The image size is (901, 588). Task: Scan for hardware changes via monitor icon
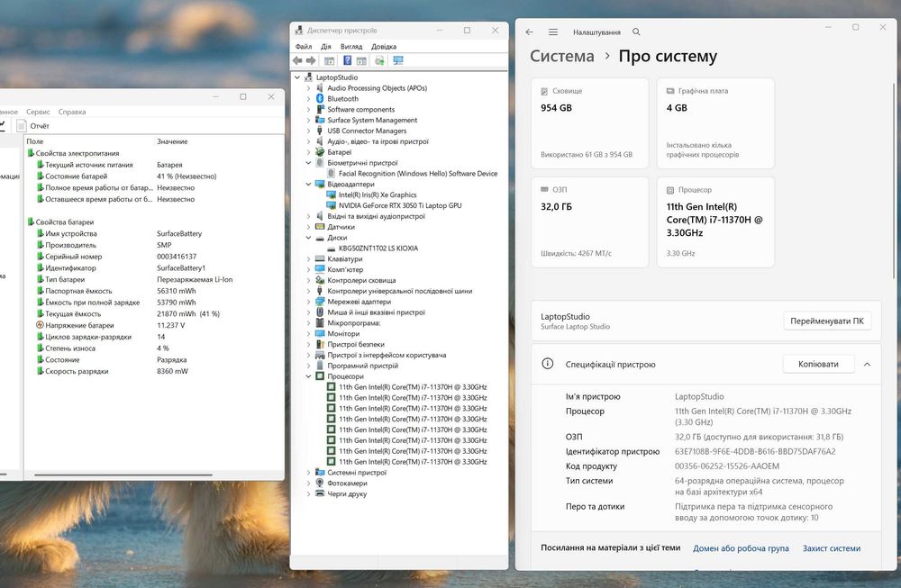click(x=397, y=60)
